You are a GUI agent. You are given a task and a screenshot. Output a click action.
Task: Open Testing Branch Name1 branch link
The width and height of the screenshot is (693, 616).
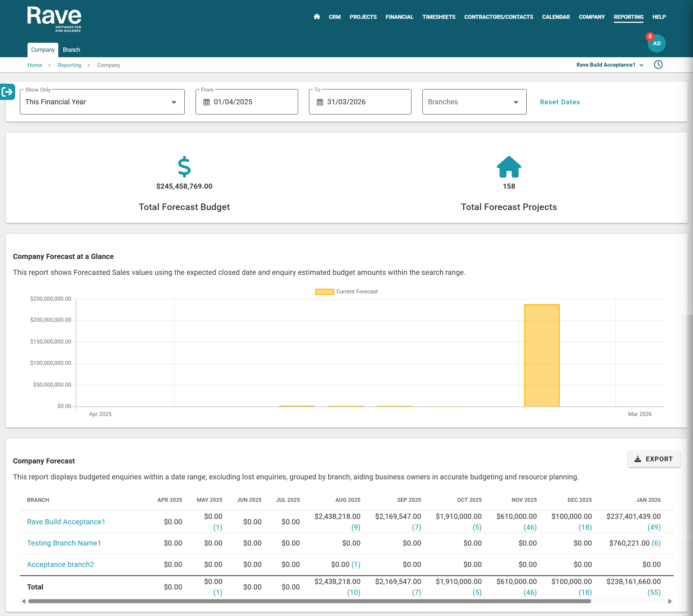pos(64,543)
